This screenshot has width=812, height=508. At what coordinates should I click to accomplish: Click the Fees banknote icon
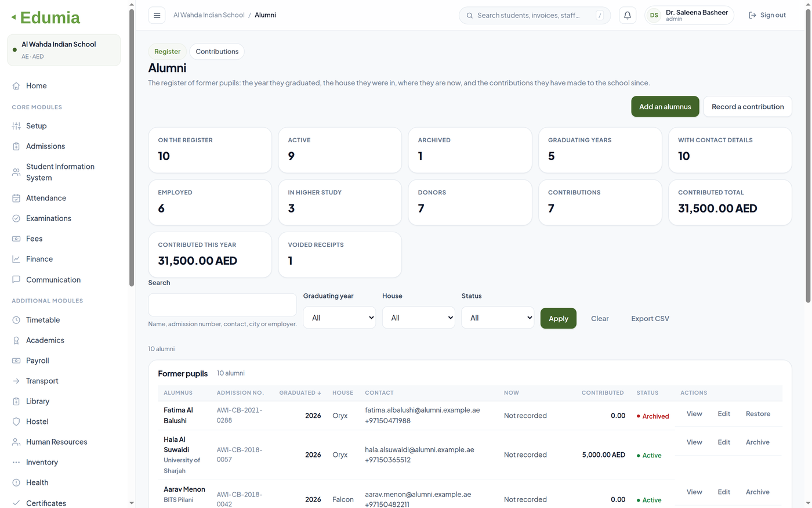click(x=16, y=239)
